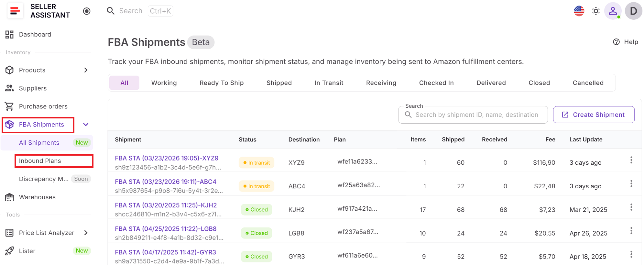This screenshot has height=265, width=644.
Task: Switch to the Ready To Ship tab
Action: coord(222,83)
